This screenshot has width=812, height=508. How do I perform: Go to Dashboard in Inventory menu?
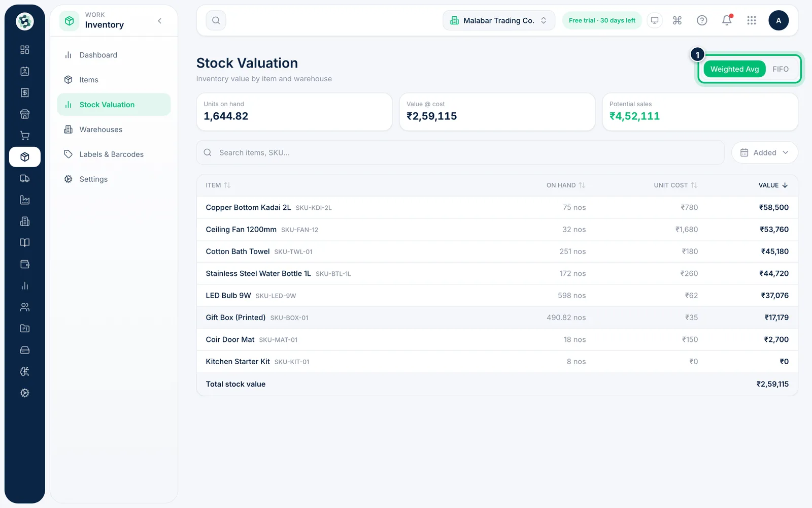point(114,55)
